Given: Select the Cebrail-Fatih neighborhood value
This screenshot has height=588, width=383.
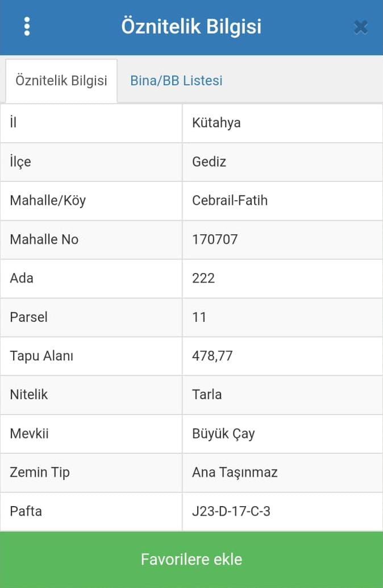Looking at the screenshot, I should 230,201.
